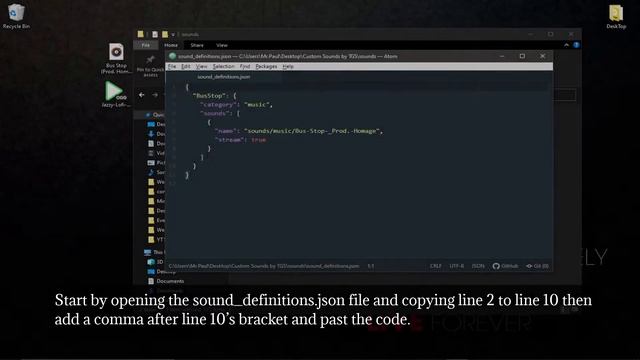Select This PC in Explorer's sidebar
Viewport: 640px width, 360px height.
(x=154, y=252)
